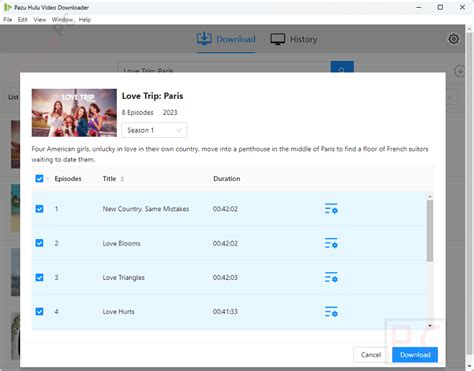Click the Duration column header

(227, 179)
